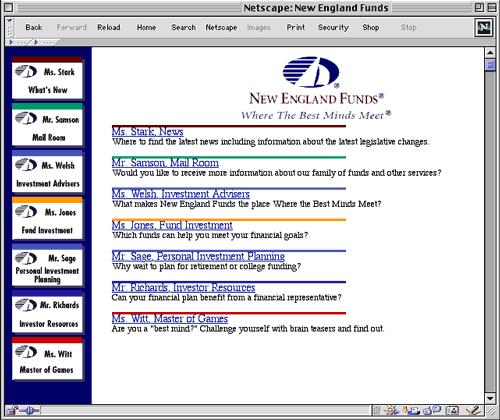The height and width of the screenshot is (420, 500).
Task: Click text 'What makes New England Funds the place'
Action: pyautogui.click(x=191, y=204)
